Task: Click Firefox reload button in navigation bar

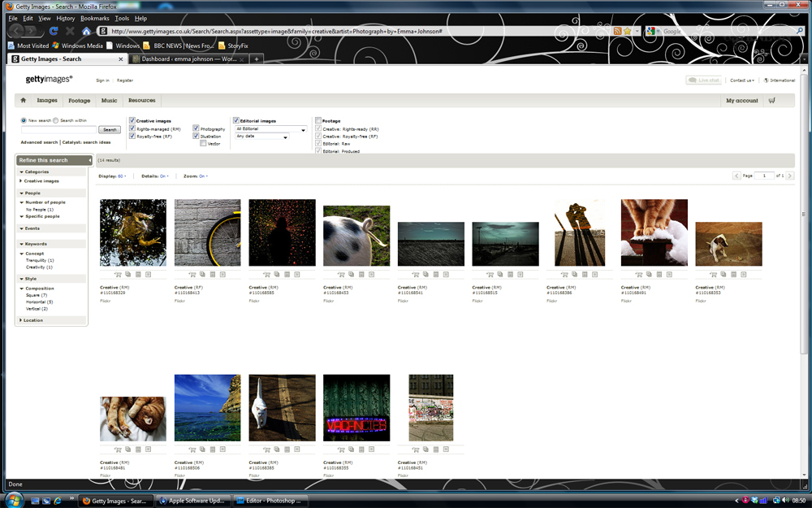Action: point(54,32)
